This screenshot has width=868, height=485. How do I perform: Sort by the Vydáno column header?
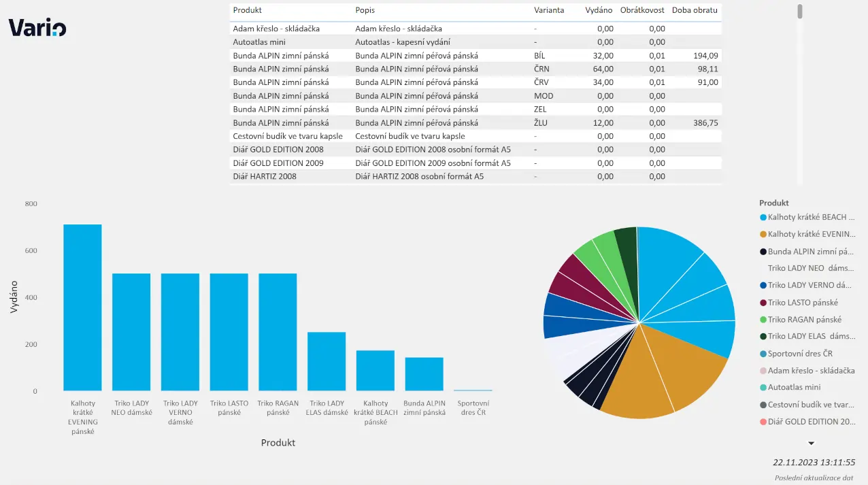click(599, 11)
